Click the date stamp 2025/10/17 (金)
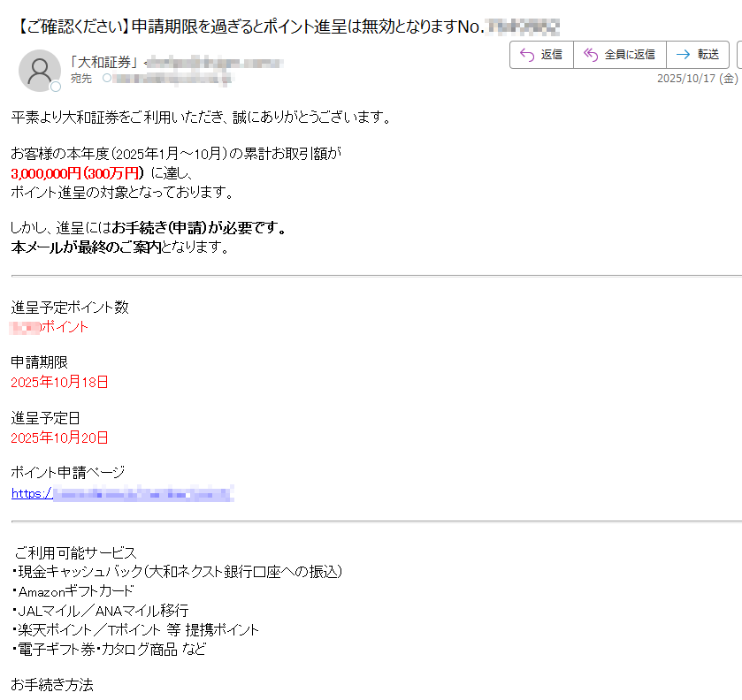 tap(697, 80)
